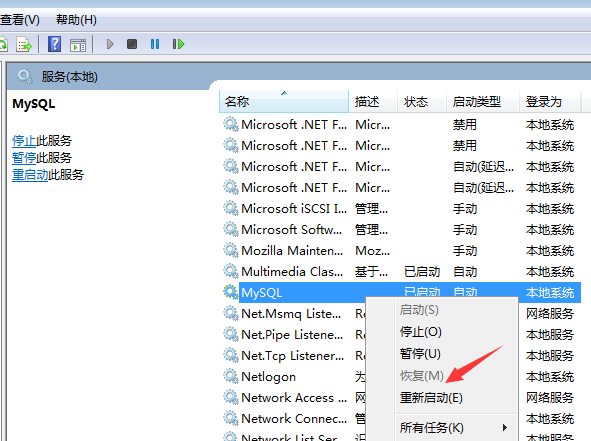This screenshot has height=441, width=591.
Task: Sort by the 登录为 column header
Action: click(550, 101)
